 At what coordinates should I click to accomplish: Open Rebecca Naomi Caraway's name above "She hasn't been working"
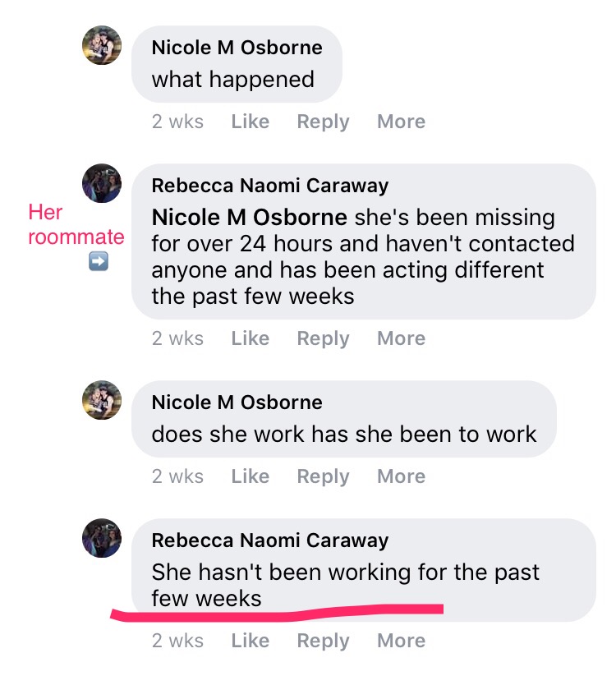[x=270, y=540]
